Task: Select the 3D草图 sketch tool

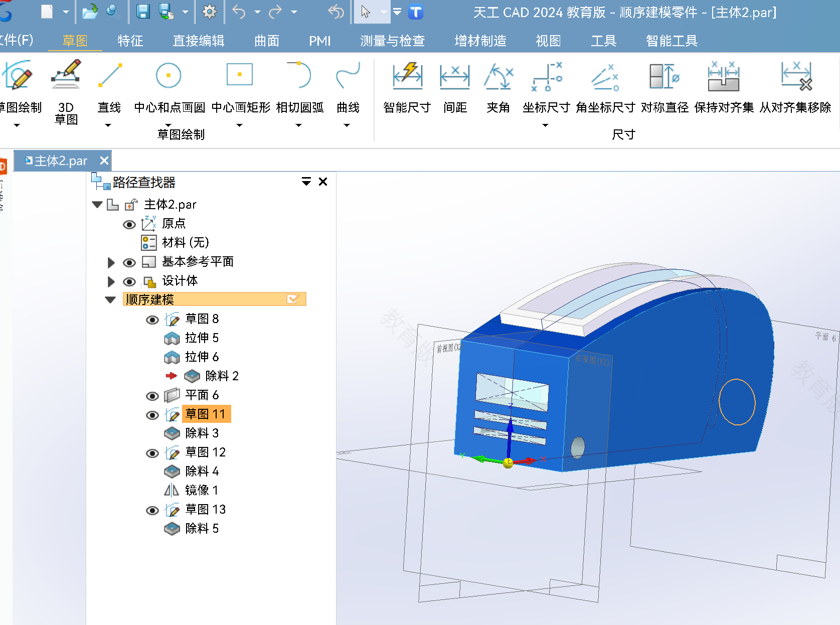Action: click(66, 92)
